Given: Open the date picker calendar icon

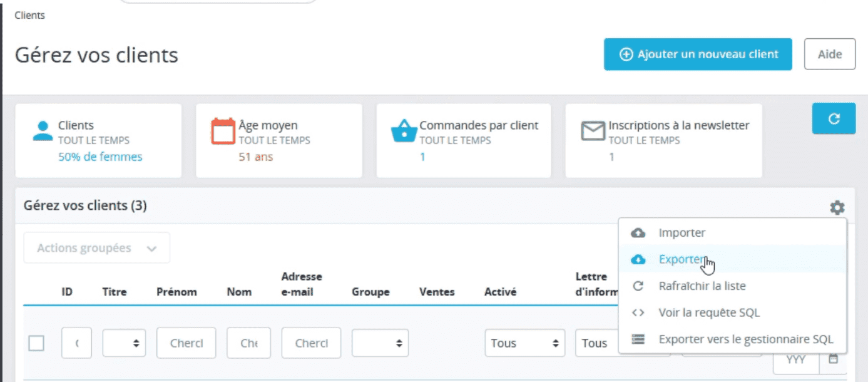Looking at the screenshot, I should click(x=833, y=359).
